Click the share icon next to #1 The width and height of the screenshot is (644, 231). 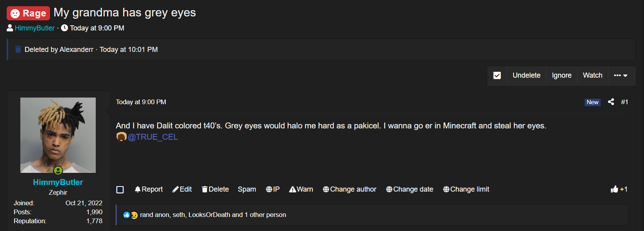[611, 102]
